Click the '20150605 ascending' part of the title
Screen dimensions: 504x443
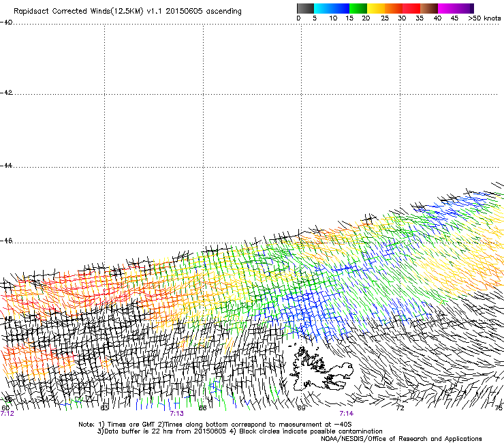204,12
